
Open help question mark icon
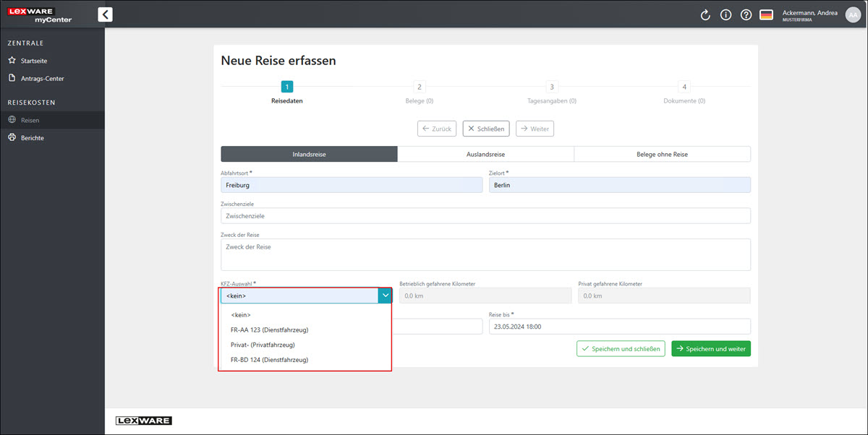[746, 15]
